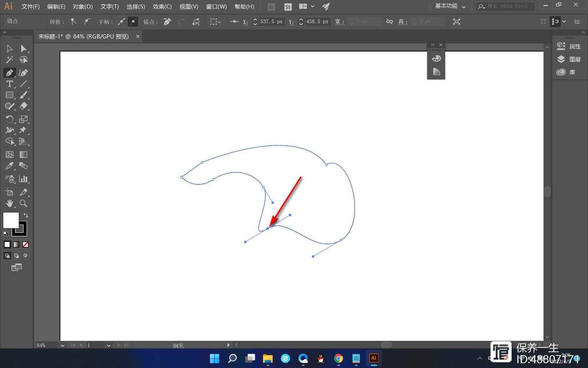
Task: Select the Column Graph tool
Action: (x=24, y=179)
